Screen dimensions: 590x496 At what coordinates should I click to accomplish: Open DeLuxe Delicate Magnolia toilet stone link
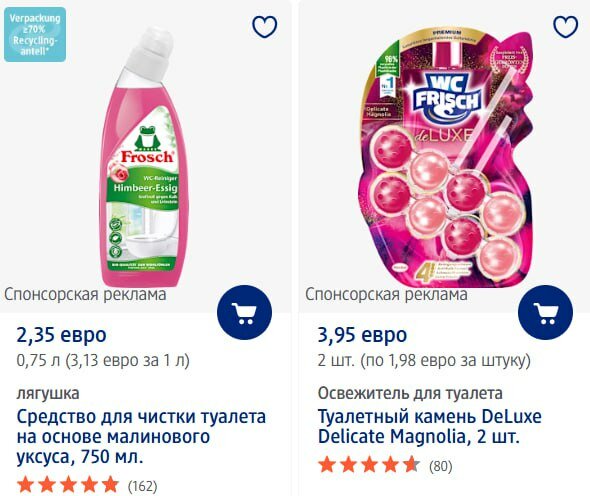coord(430,426)
